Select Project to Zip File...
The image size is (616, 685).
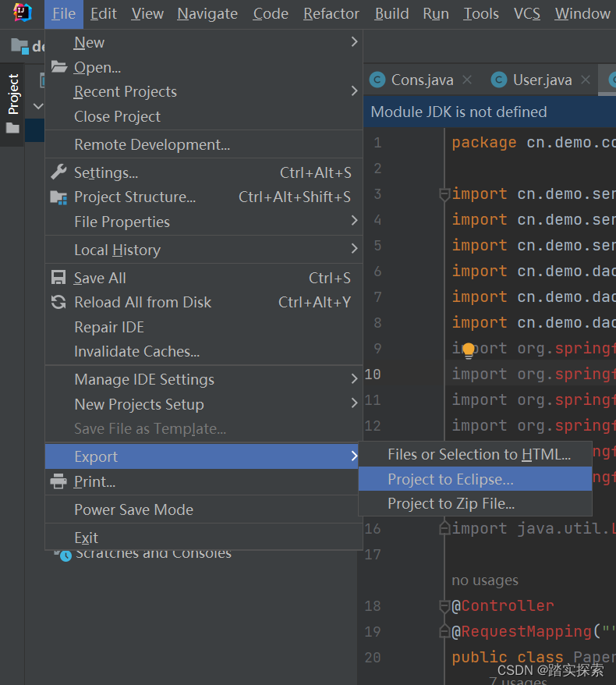coord(475,504)
